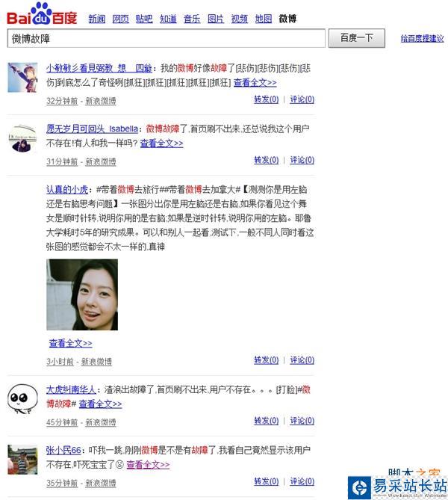Screen dimensions: 448x500
Task: Switch to the 图片 navigation tab
Action: (x=216, y=19)
